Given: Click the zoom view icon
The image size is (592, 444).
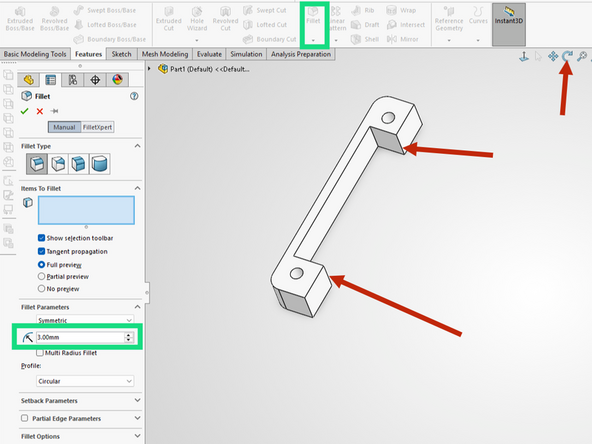Looking at the screenshot, I should click(582, 56).
